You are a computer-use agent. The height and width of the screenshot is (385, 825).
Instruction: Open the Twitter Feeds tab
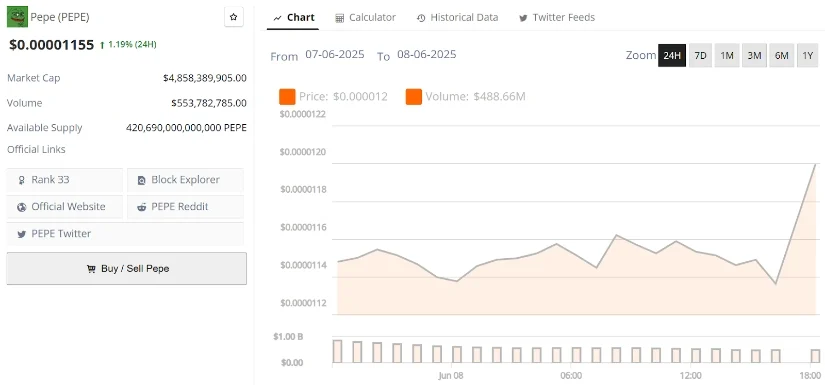coord(557,17)
